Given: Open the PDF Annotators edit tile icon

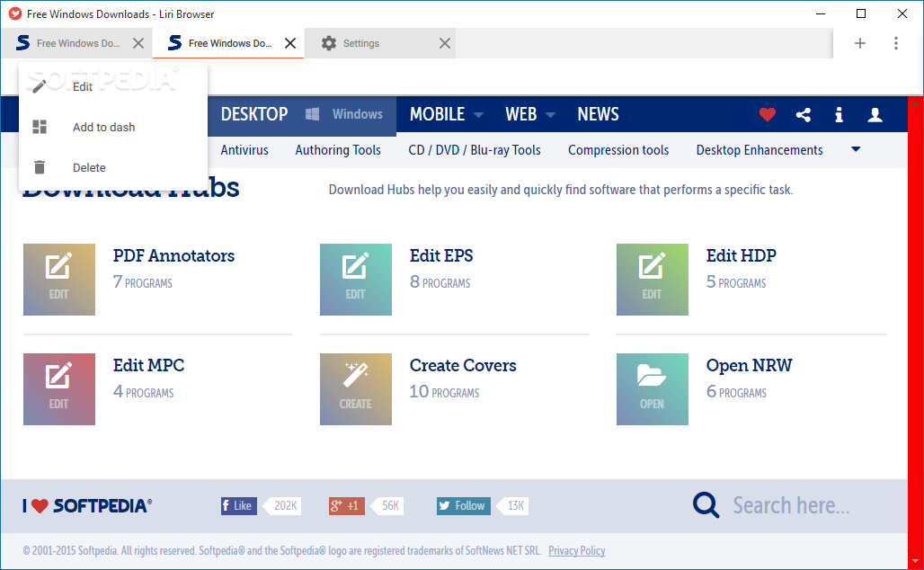Looking at the screenshot, I should click(x=59, y=280).
